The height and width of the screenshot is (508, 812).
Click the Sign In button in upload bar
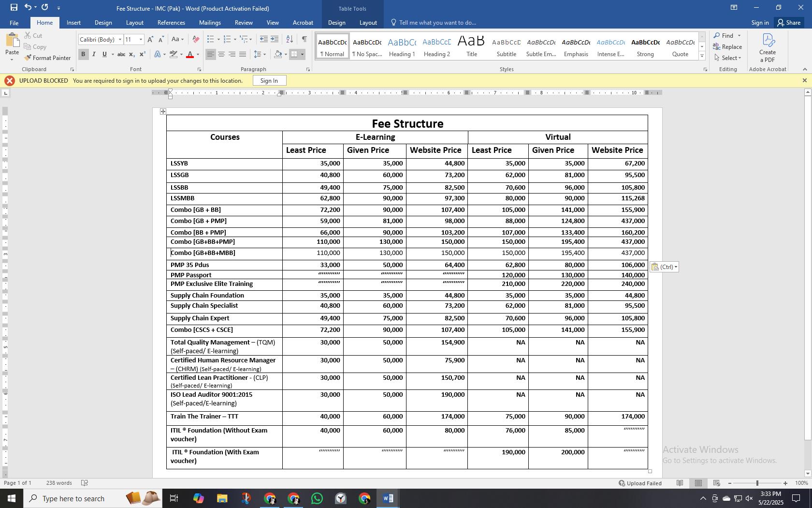coord(269,81)
